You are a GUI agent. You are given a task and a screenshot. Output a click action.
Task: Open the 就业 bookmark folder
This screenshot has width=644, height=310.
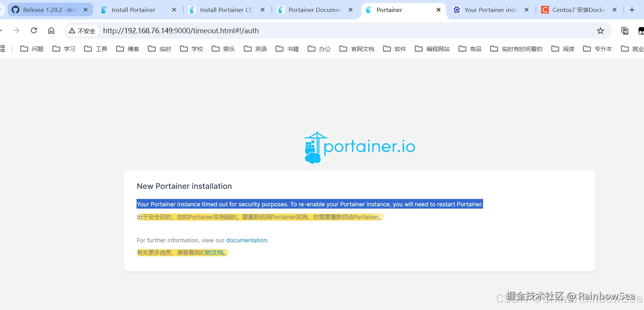tap(632, 49)
